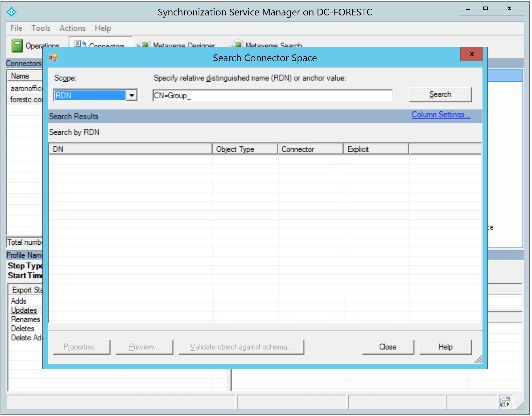Click the Connectors tab icon
Screen dimensions: 532x416
tap(80, 44)
